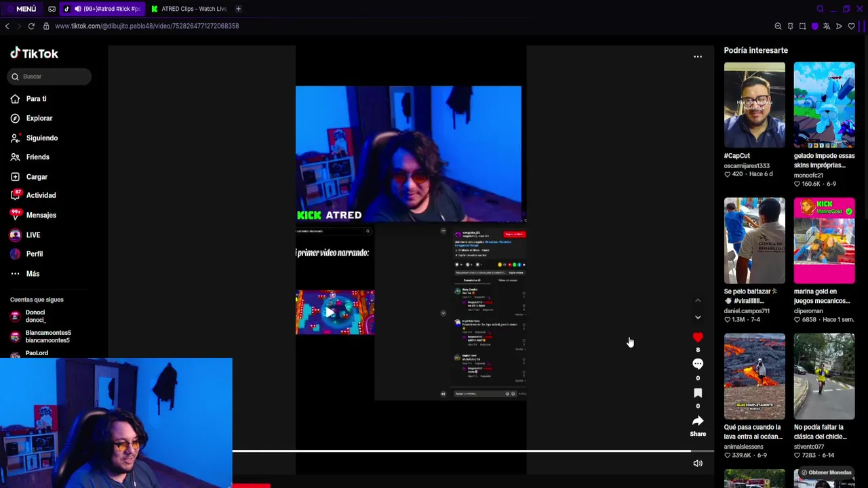
Task: Add page to bookmarks heart icon
Action: coord(851,26)
